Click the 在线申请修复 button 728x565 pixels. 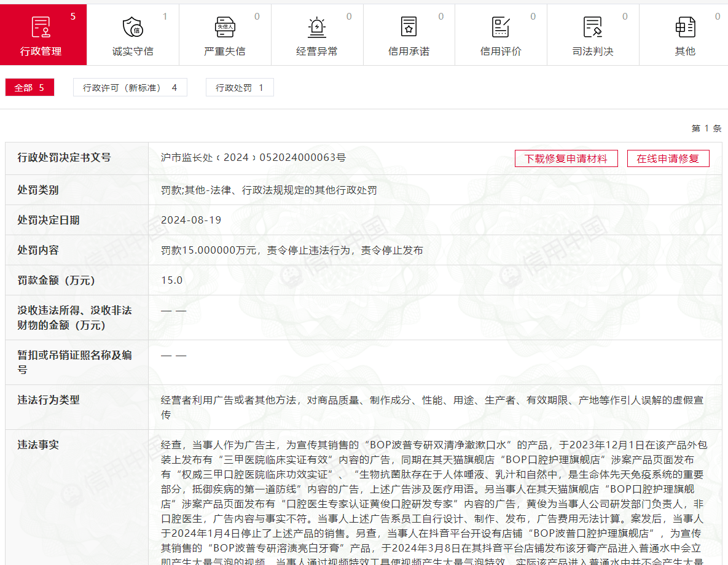(668, 158)
